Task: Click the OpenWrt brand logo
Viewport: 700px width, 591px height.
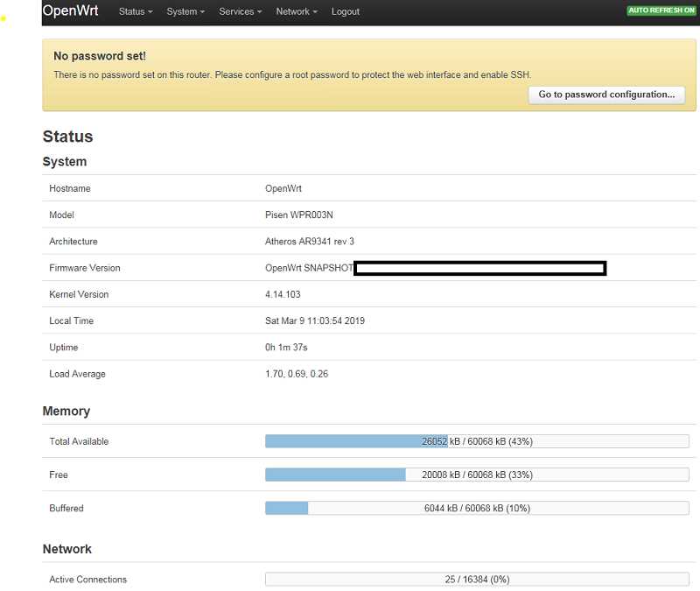Action: click(70, 11)
